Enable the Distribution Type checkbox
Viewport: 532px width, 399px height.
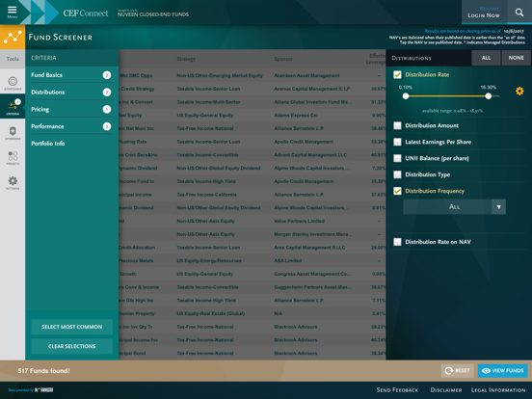click(x=397, y=174)
